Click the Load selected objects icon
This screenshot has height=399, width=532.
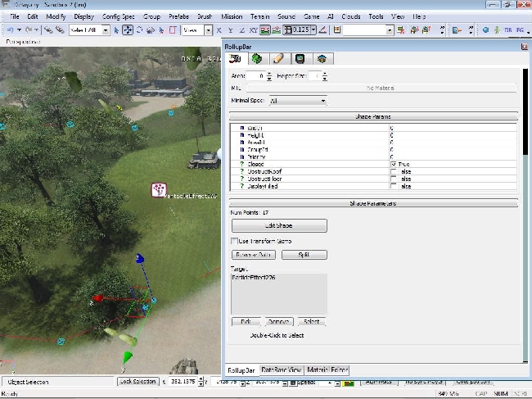[x=426, y=30]
